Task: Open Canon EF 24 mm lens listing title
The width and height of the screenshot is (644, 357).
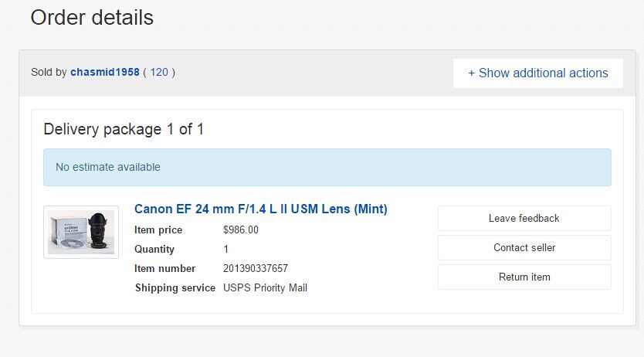Action: click(261, 209)
